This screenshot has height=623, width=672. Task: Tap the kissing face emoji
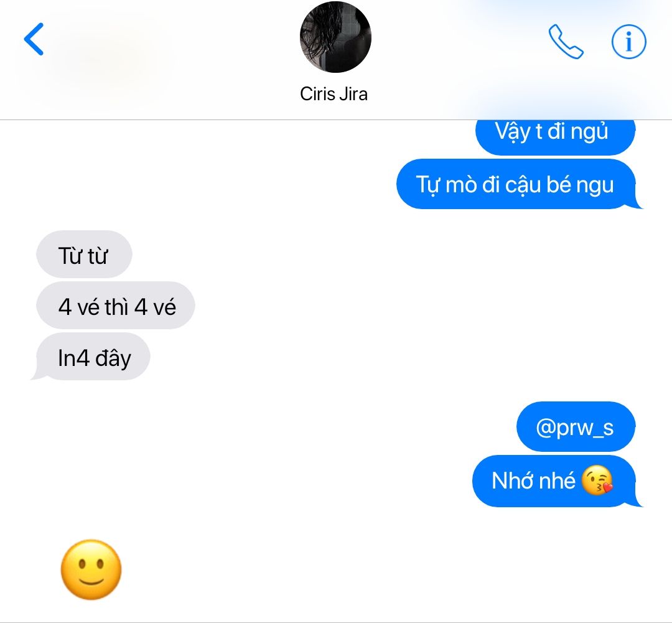click(x=597, y=480)
